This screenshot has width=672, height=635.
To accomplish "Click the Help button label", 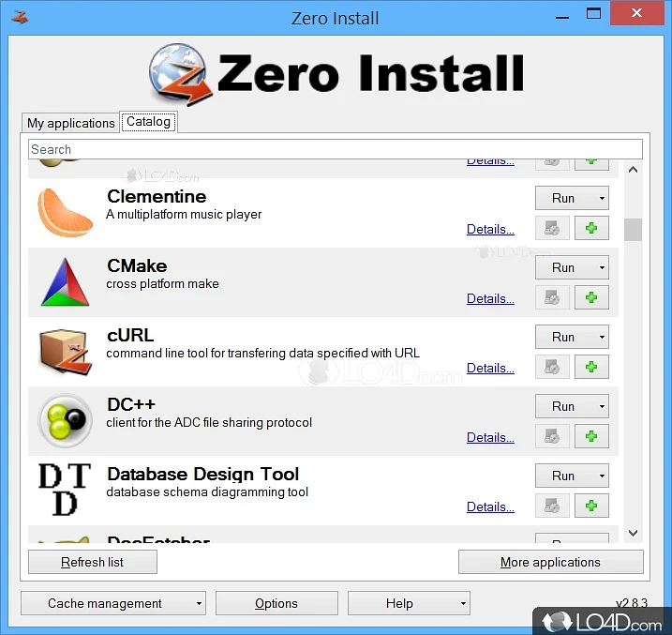I will click(x=399, y=604).
